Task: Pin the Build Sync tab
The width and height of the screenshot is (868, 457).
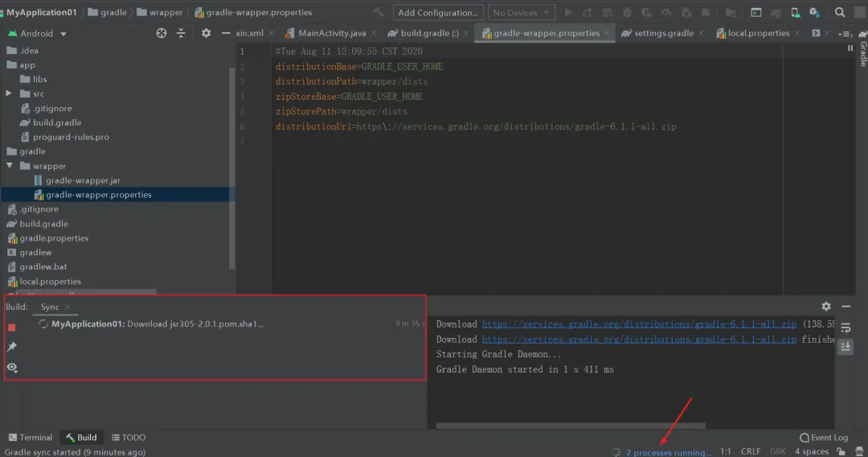Action: click(11, 347)
